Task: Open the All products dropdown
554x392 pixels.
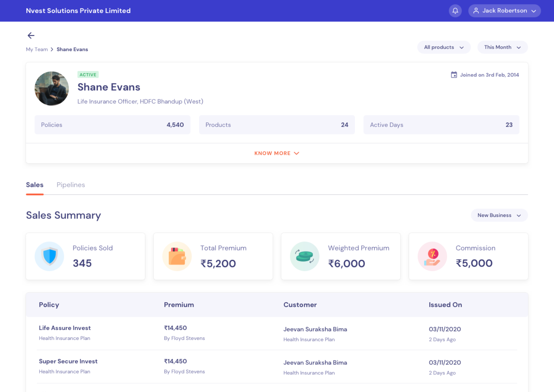Action: tap(444, 47)
